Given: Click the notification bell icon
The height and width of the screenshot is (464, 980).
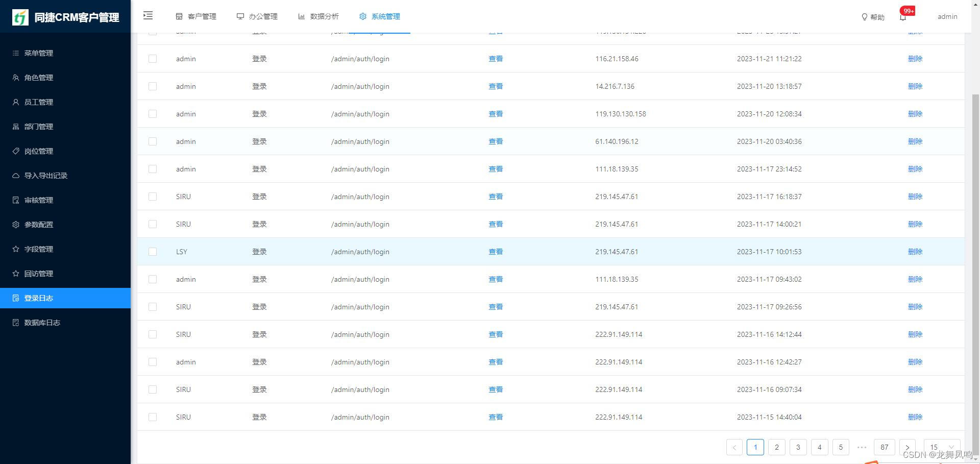Looking at the screenshot, I should click(x=903, y=17).
